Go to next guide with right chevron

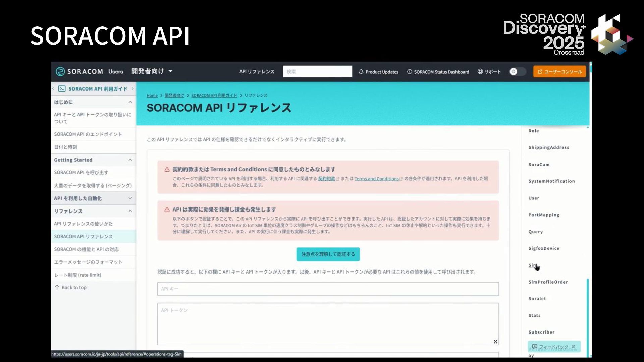coord(133,89)
